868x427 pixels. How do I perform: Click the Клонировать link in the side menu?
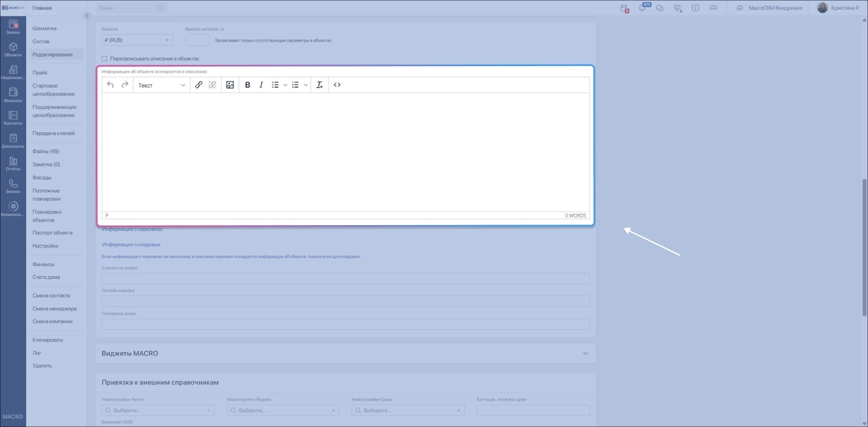click(x=48, y=340)
